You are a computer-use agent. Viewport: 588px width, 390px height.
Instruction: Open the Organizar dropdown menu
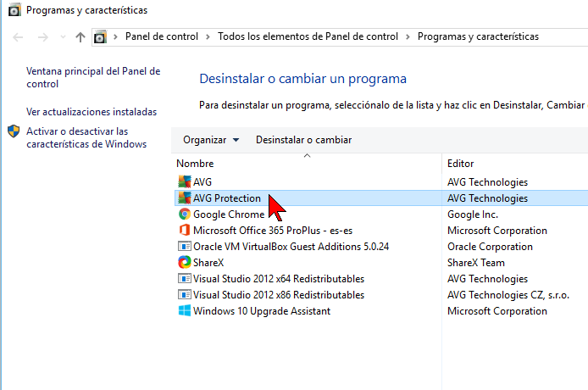211,140
